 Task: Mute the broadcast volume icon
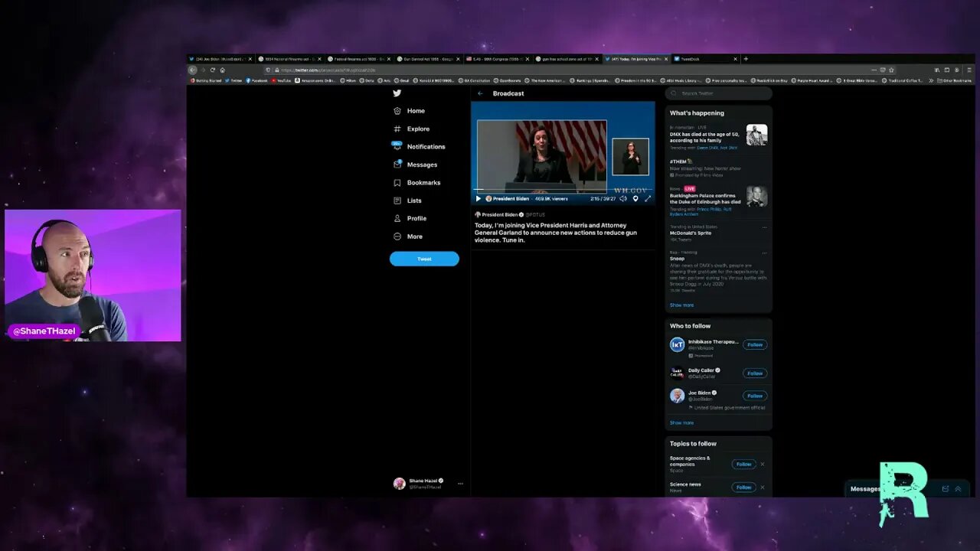coord(623,198)
